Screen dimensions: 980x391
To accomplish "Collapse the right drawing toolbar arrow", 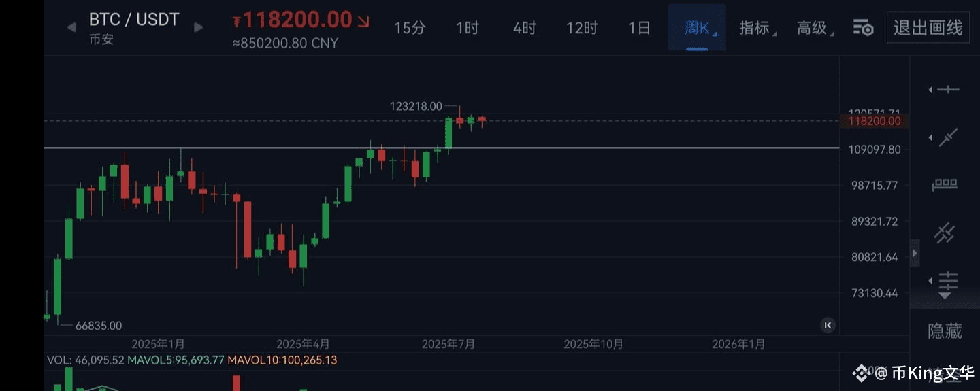I will (x=915, y=253).
